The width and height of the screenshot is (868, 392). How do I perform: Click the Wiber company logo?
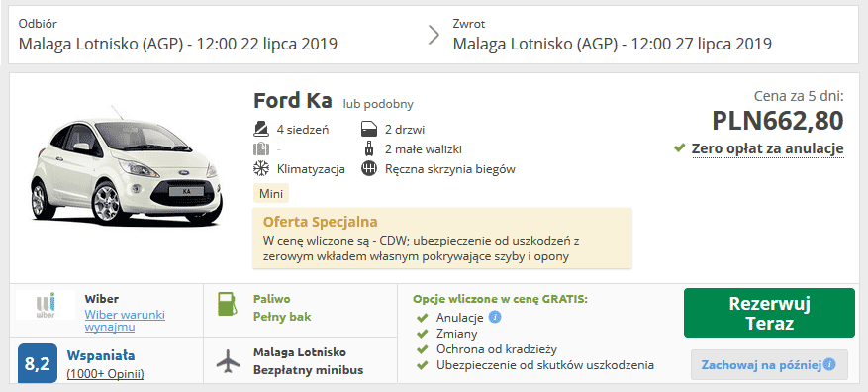point(46,305)
